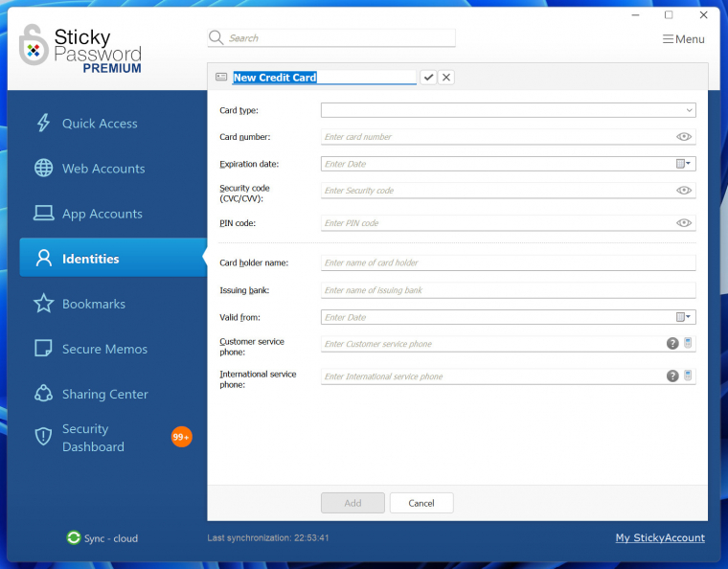Viewport: 728px width, 569px height.
Task: Cancel card name edit with X icon
Action: coord(446,78)
